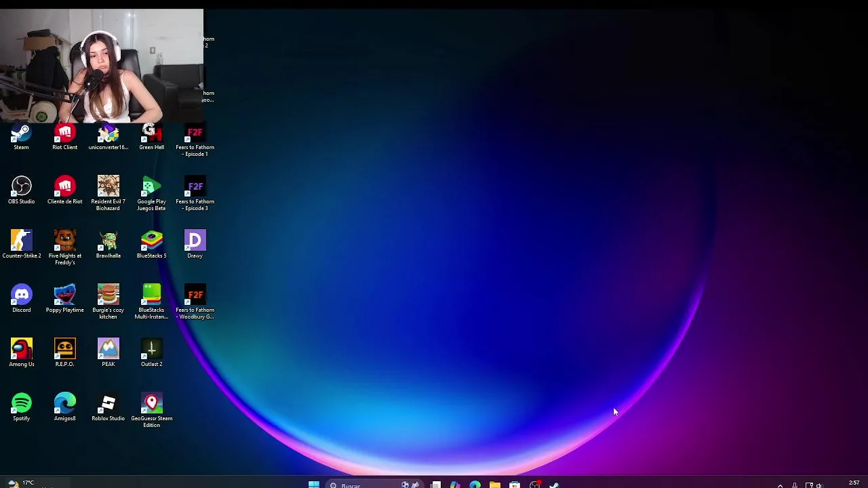Image resolution: width=868 pixels, height=488 pixels.
Task: Open the Discord desktop shortcut
Action: point(21,299)
